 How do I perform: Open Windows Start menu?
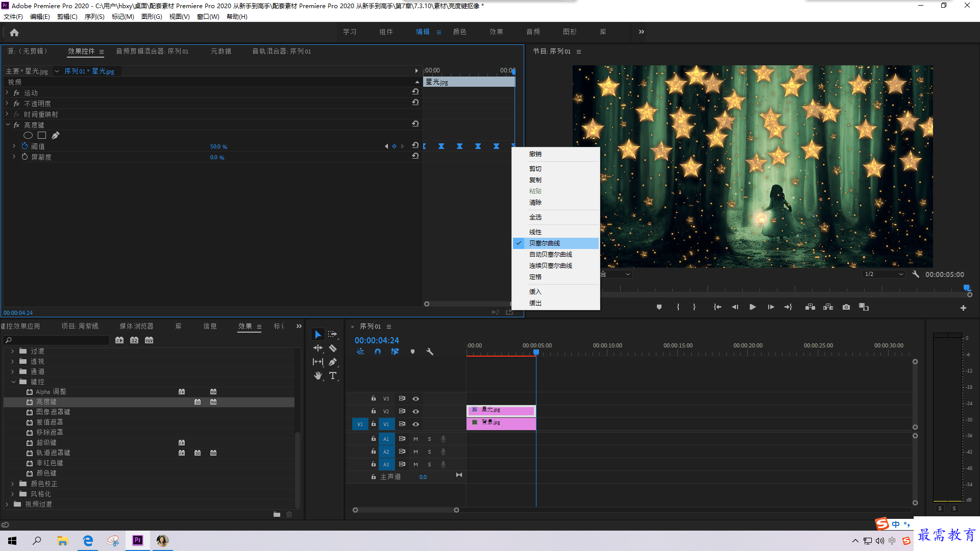point(12,541)
